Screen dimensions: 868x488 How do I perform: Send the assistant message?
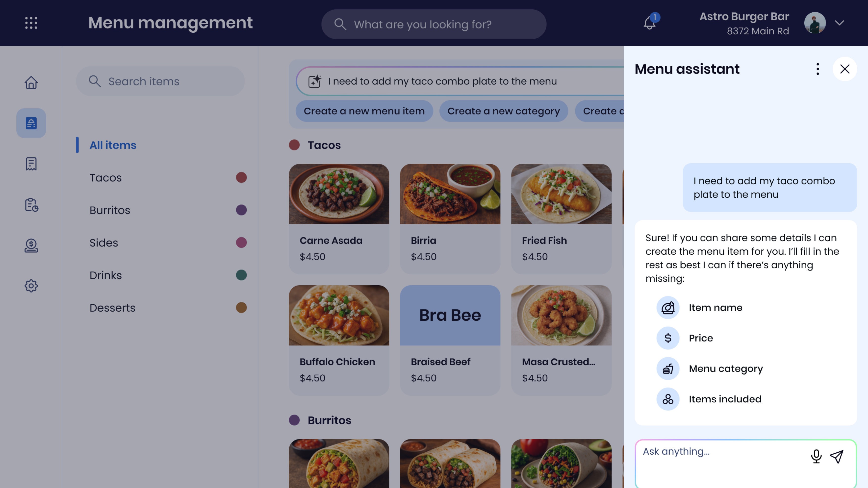pyautogui.click(x=837, y=456)
